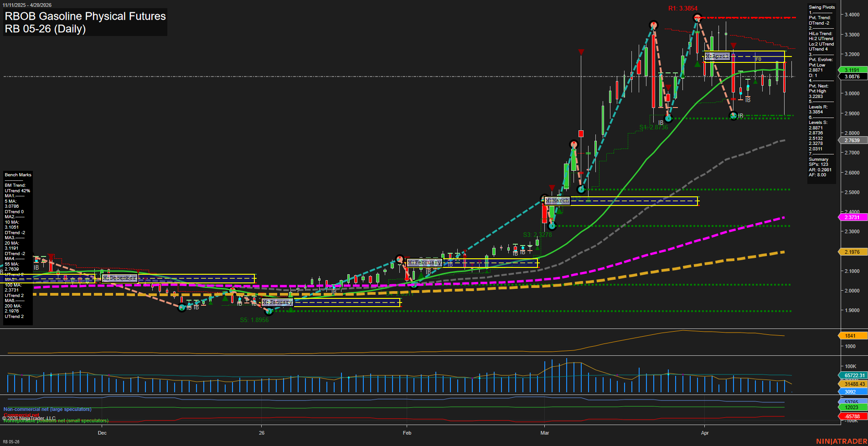Click the green 3.1191 current price marker
Screen dimensions: 868x446
point(852,70)
